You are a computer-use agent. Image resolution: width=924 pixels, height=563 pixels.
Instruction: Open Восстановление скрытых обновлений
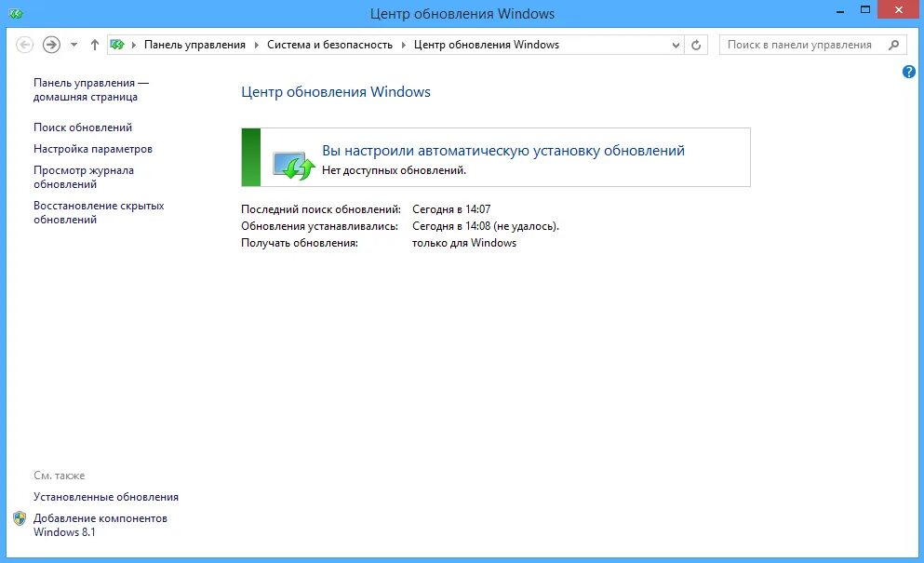[99, 212]
